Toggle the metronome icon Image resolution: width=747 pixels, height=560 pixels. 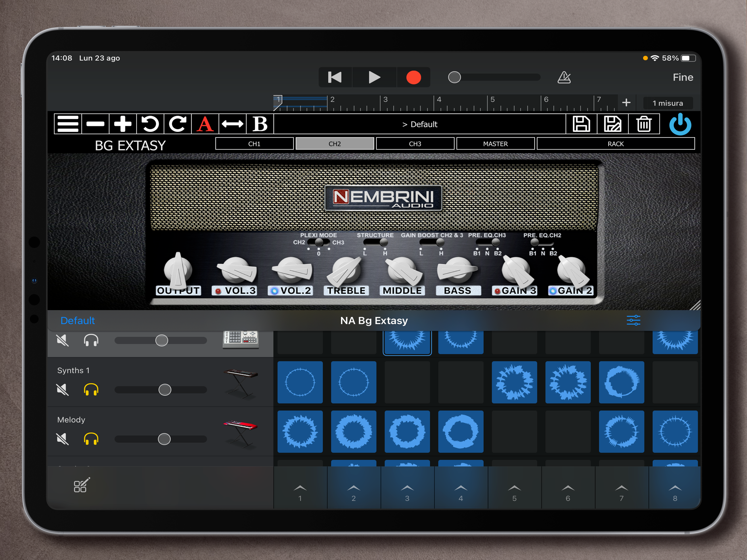point(564,77)
